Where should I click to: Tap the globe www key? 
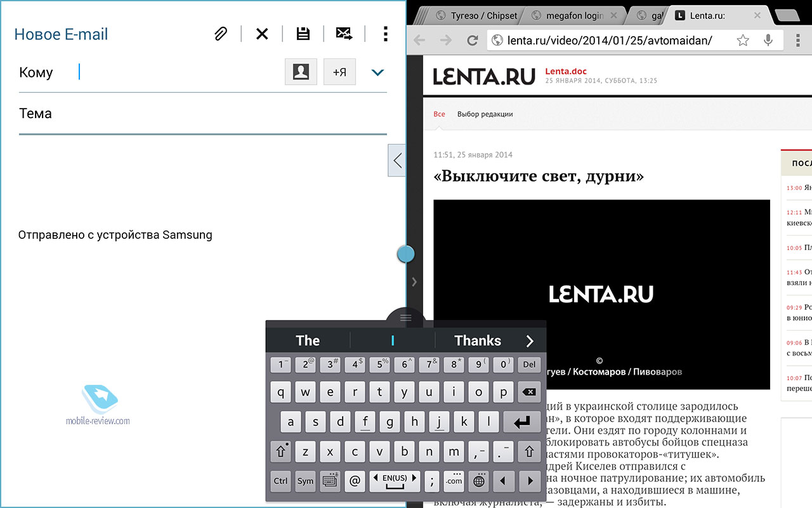click(479, 481)
